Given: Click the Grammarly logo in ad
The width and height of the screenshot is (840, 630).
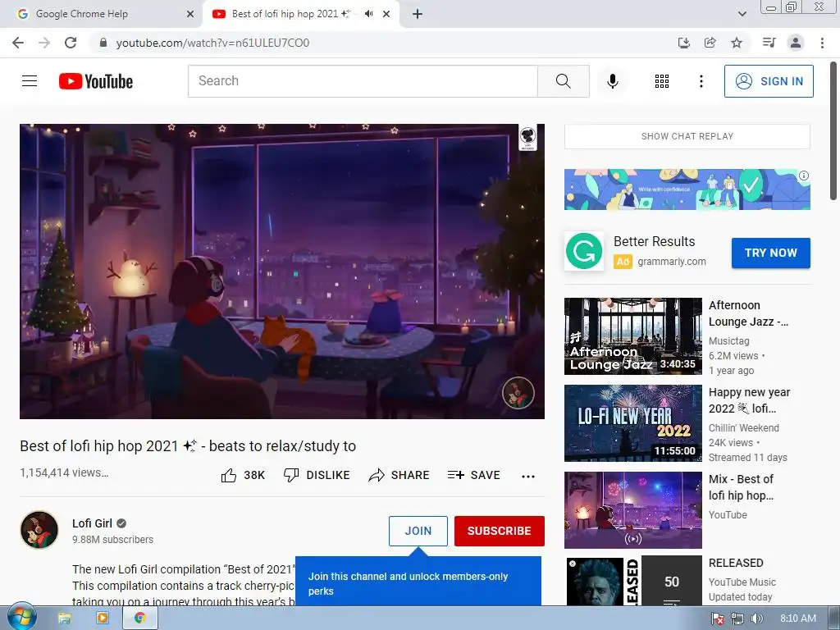Looking at the screenshot, I should [x=584, y=251].
